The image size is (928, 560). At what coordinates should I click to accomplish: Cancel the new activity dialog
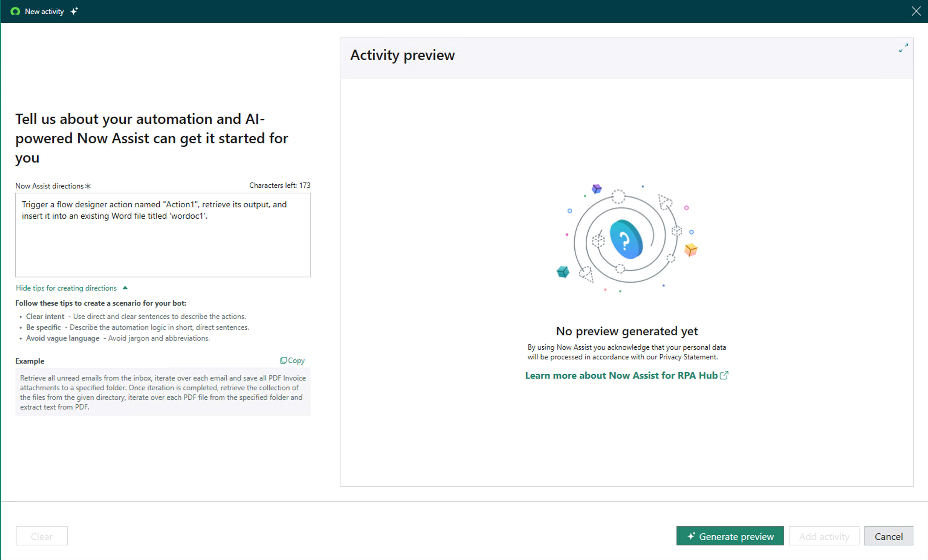point(888,536)
